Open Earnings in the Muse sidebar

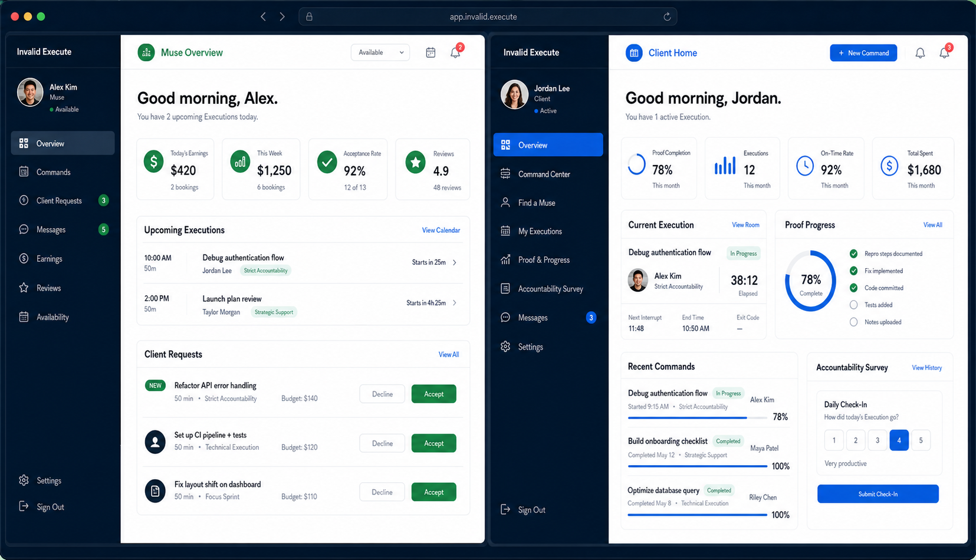coord(63,259)
